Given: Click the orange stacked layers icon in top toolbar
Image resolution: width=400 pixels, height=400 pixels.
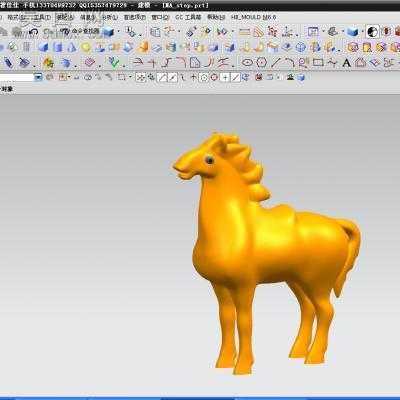Looking at the screenshot, I should [x=258, y=32].
